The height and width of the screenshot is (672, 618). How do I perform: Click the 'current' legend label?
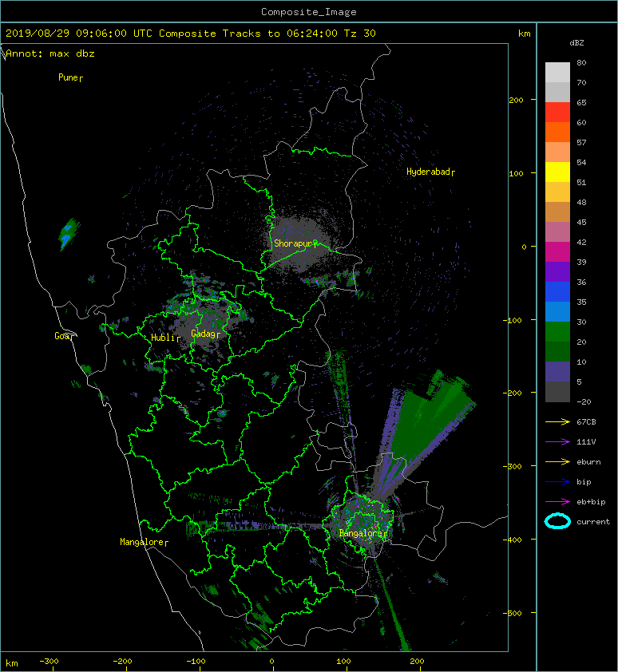tap(593, 522)
